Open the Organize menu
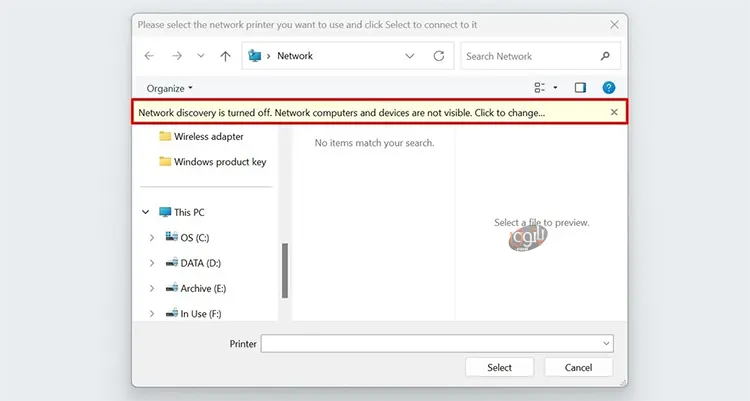This screenshot has height=401, width=750. coord(170,88)
